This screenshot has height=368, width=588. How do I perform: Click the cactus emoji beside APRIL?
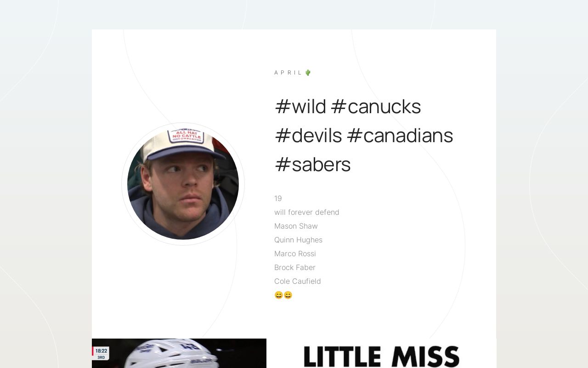[x=308, y=73]
